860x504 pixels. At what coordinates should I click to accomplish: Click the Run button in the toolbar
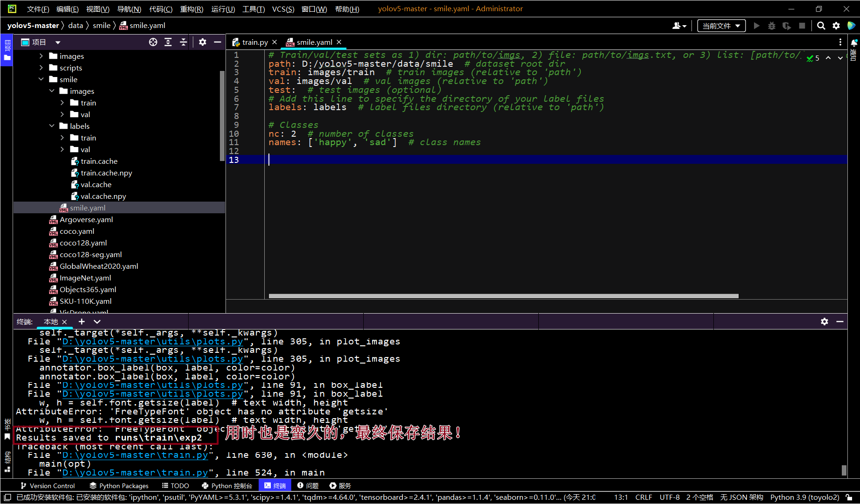[756, 26]
